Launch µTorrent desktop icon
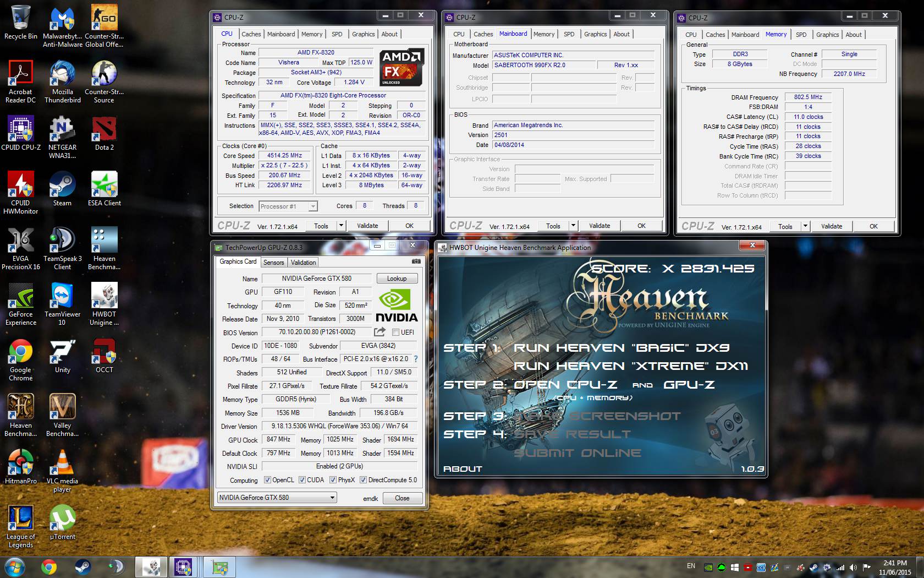Viewport: 924px width, 578px height. click(63, 522)
